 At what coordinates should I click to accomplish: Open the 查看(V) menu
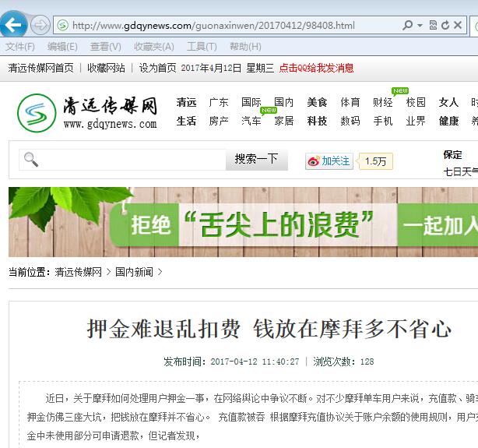pyautogui.click(x=105, y=47)
